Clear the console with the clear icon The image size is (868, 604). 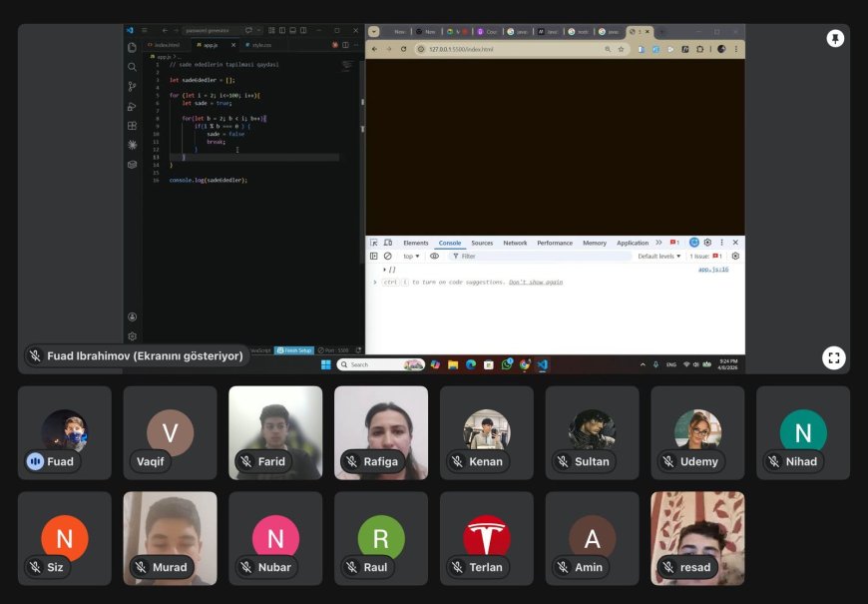[x=387, y=256]
